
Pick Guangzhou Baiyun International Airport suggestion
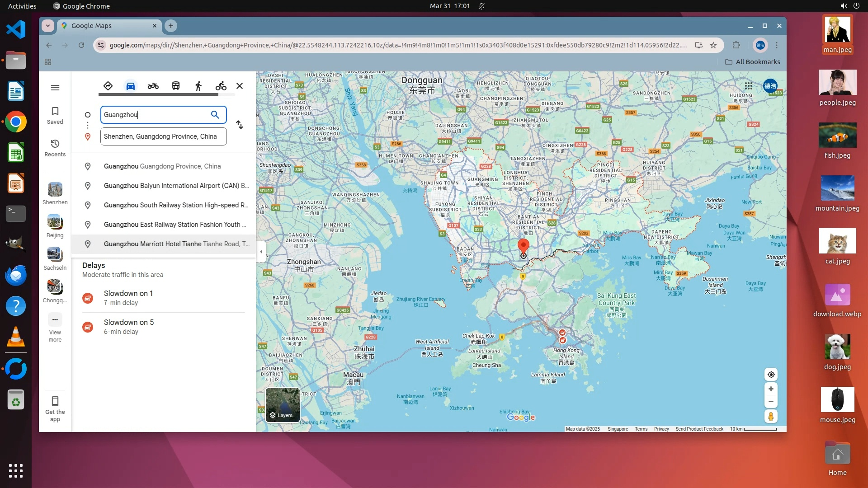tap(175, 186)
